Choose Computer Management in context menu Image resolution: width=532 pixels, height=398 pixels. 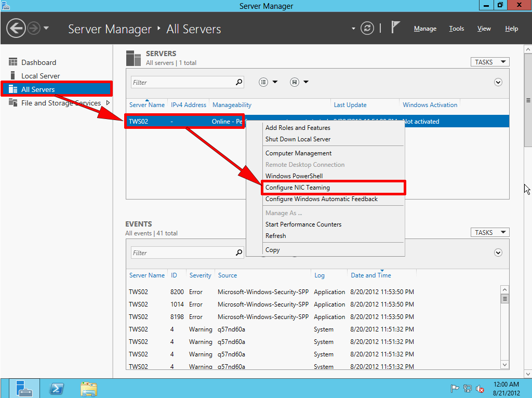[x=299, y=153]
